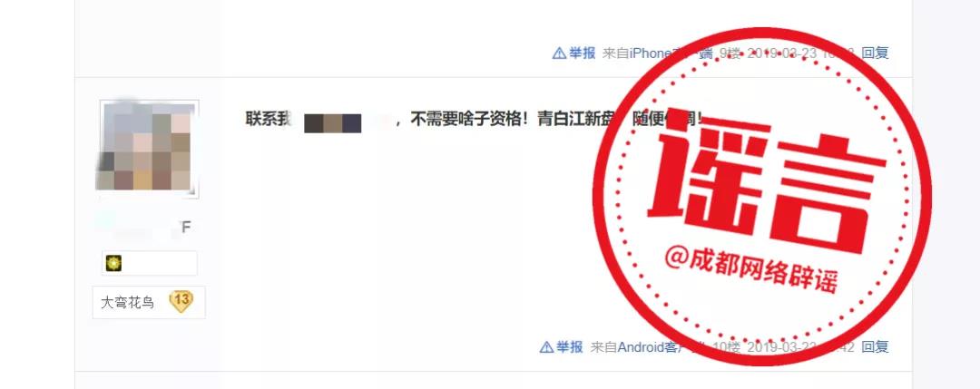The width and height of the screenshot is (980, 389).
Task: Click the censored contact number blocks
Action: pos(332,123)
